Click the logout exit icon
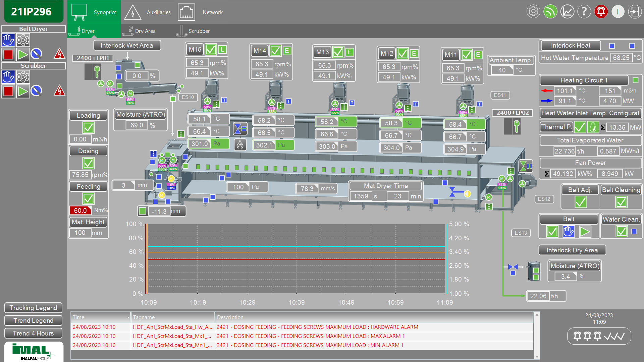Image resolution: width=644 pixels, height=362 pixels. click(635, 12)
